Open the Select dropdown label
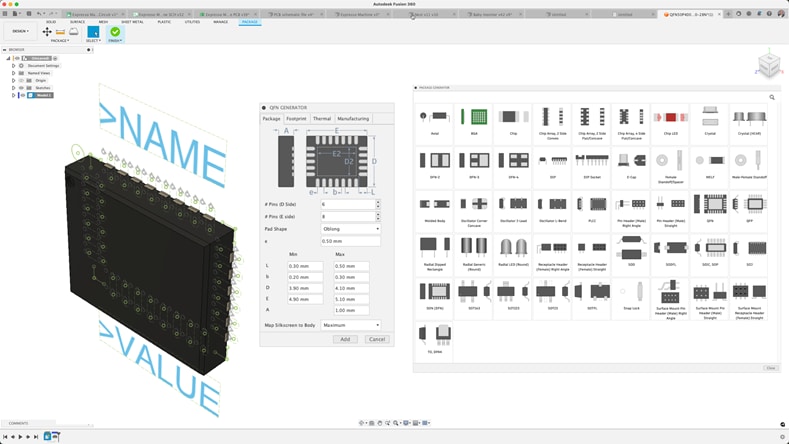This screenshot has height=444, width=789. [93, 41]
